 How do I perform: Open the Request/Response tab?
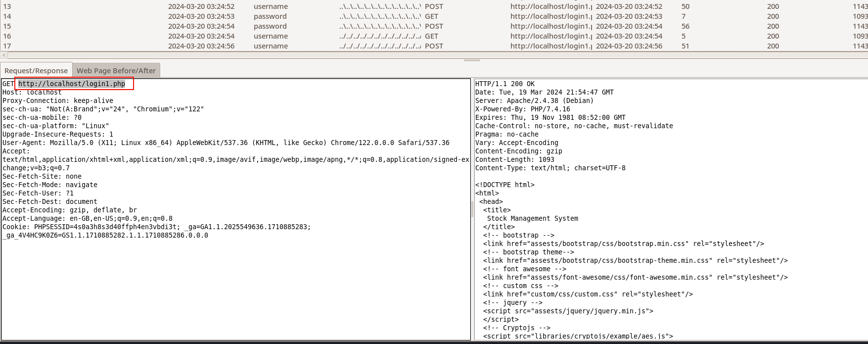[x=36, y=70]
